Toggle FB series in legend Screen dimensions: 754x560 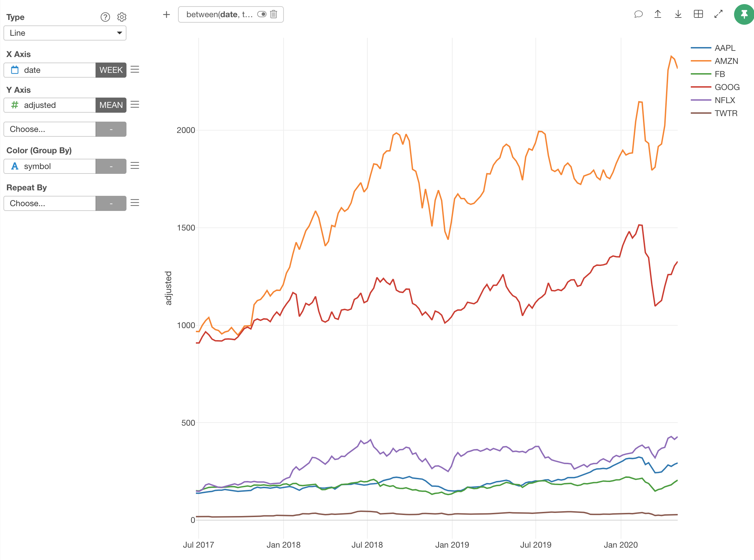(708, 74)
